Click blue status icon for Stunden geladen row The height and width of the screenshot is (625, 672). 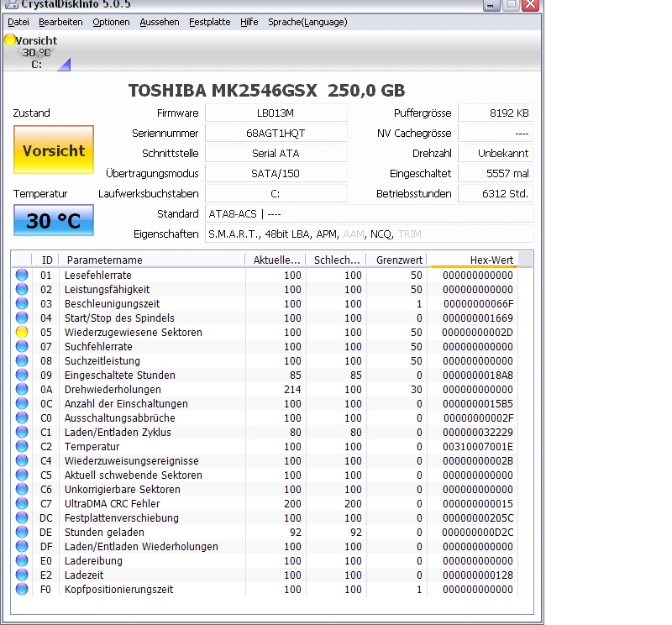22,532
